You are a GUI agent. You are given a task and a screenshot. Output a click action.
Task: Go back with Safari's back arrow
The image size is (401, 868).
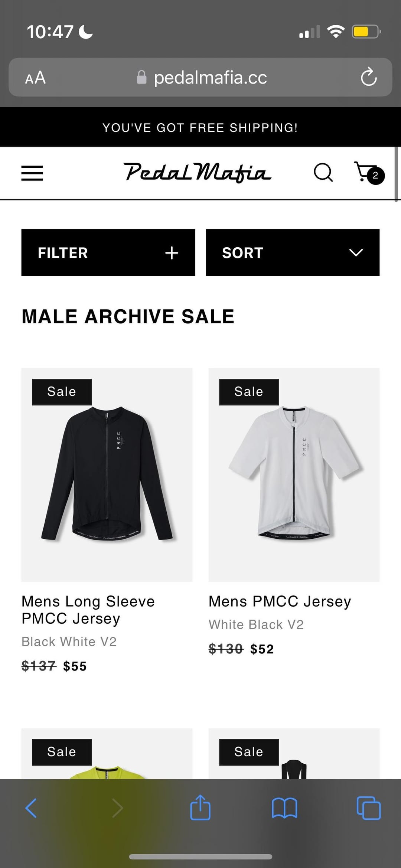pos(31,808)
